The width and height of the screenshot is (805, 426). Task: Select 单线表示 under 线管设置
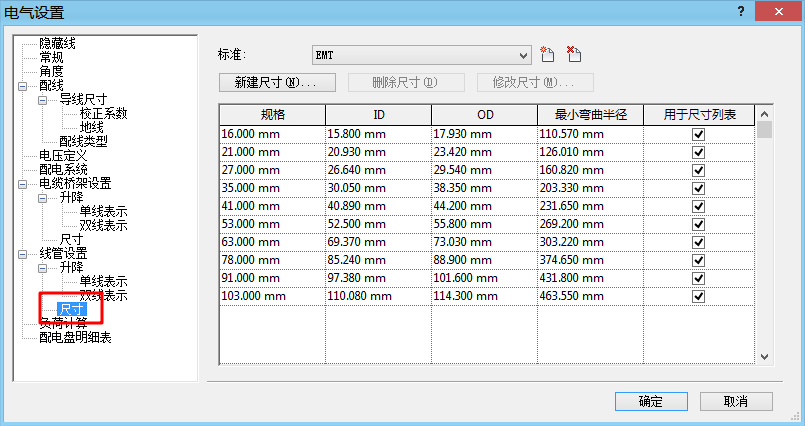tap(103, 282)
